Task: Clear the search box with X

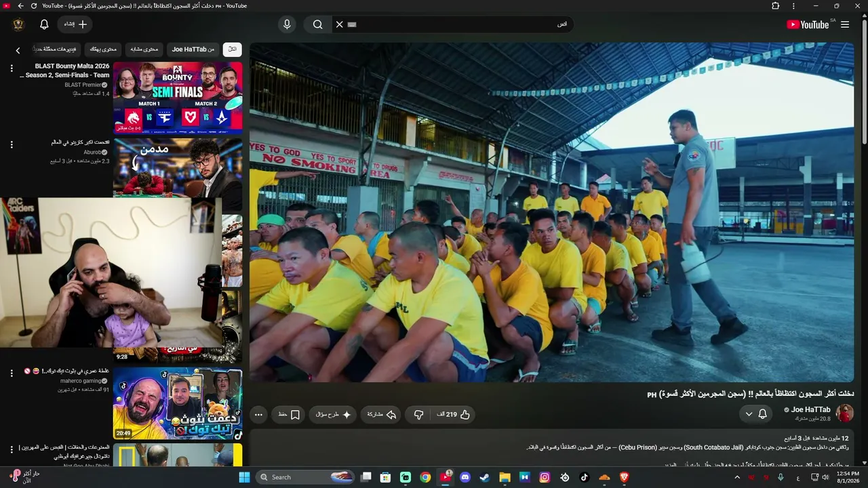Action: (340, 24)
